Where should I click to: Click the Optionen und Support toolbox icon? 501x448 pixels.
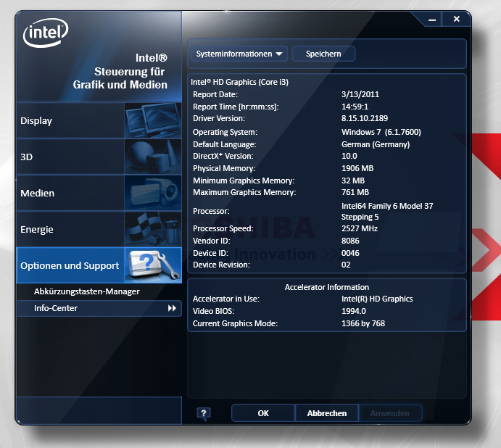coord(153,265)
